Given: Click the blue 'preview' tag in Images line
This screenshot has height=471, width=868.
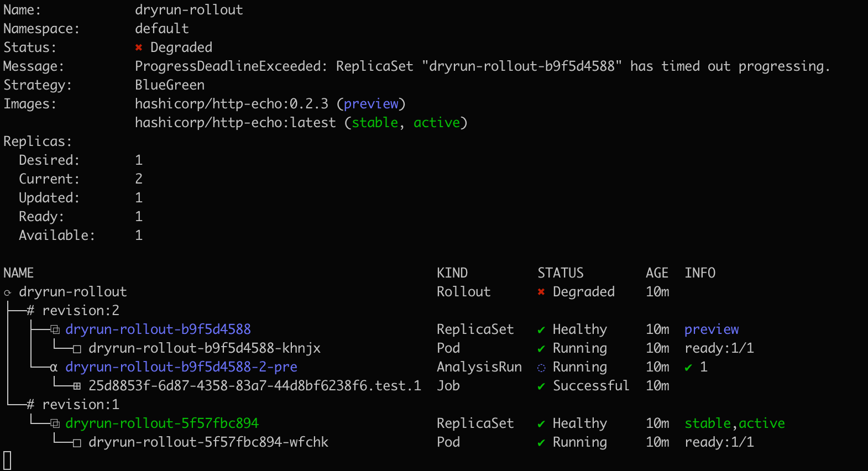Looking at the screenshot, I should [x=371, y=104].
